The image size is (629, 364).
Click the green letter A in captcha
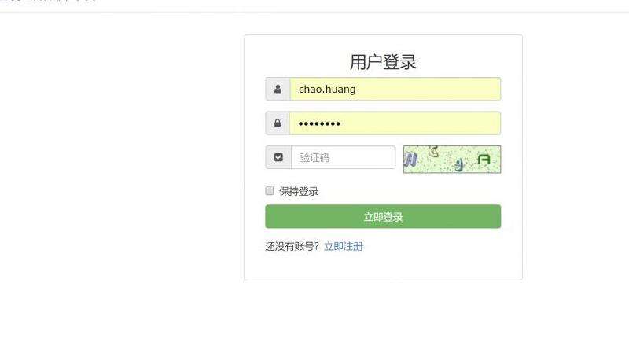[484, 160]
